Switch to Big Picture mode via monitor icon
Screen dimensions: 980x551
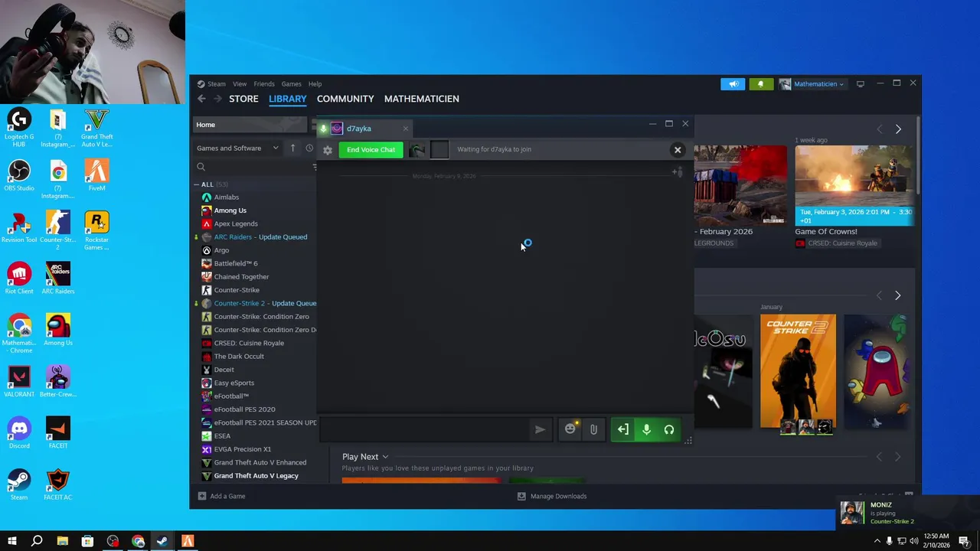[861, 84]
